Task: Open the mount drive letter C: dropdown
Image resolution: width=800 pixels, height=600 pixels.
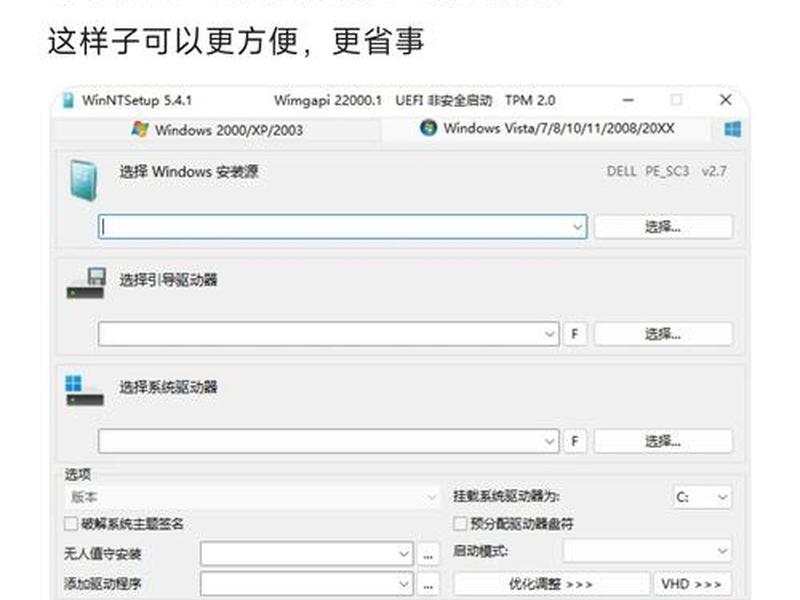Action: click(702, 497)
